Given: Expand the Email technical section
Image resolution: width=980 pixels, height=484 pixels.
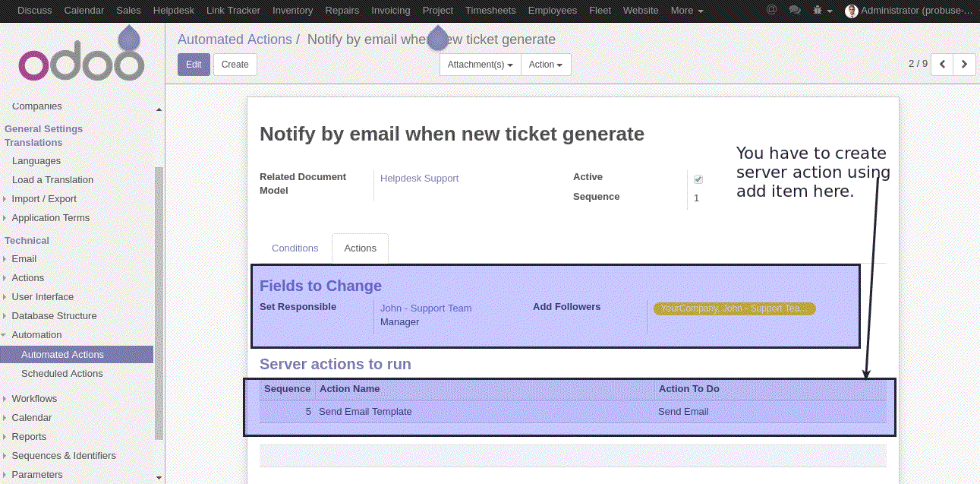Looking at the screenshot, I should pyautogui.click(x=24, y=258).
